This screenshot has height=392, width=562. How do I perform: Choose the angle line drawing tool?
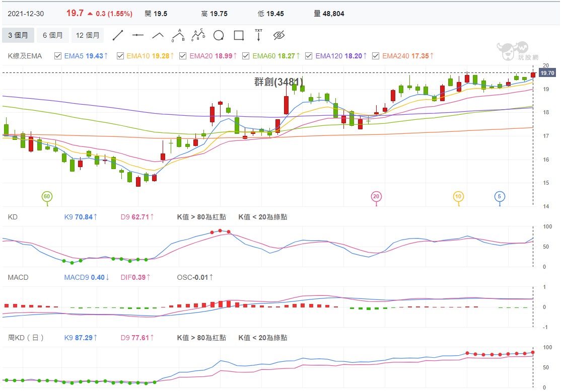pos(158,35)
